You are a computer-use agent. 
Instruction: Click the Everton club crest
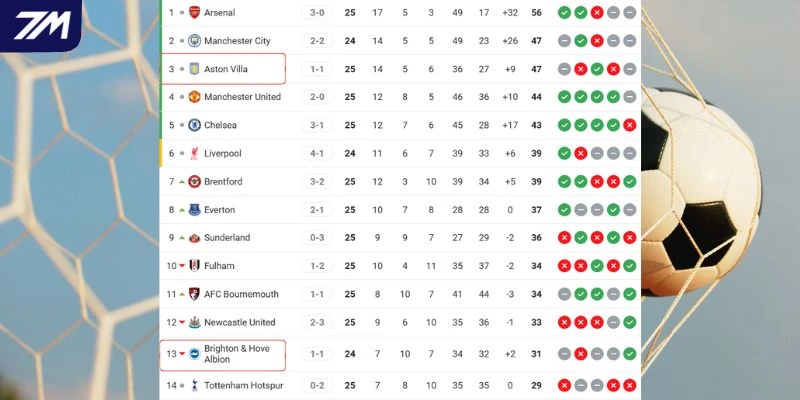click(194, 210)
